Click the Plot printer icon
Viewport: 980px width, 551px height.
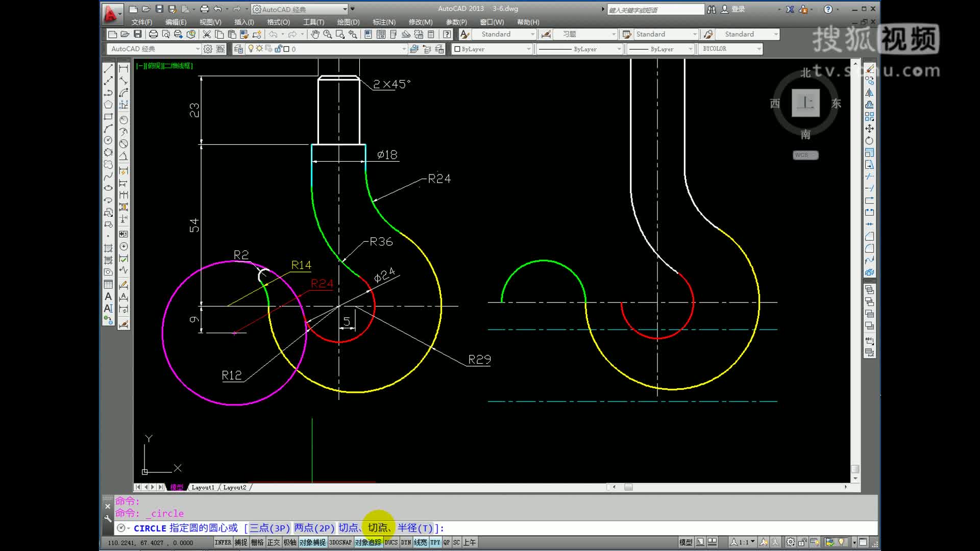153,34
